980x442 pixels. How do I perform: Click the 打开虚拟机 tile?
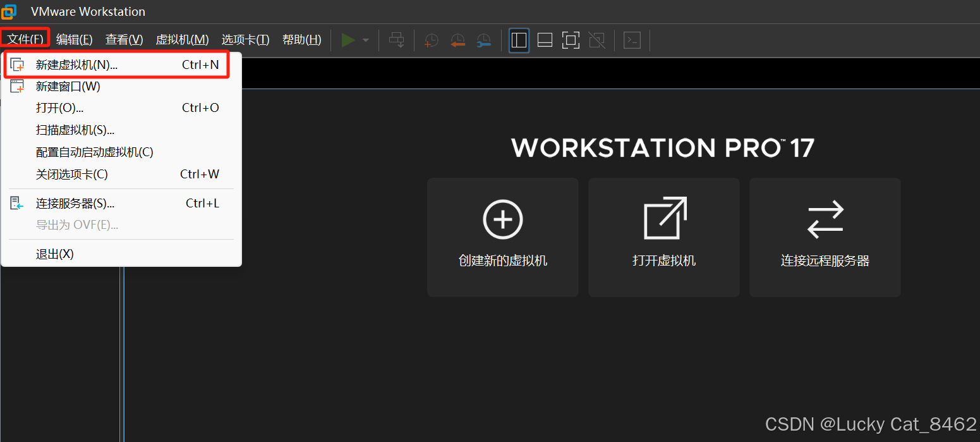[664, 237]
